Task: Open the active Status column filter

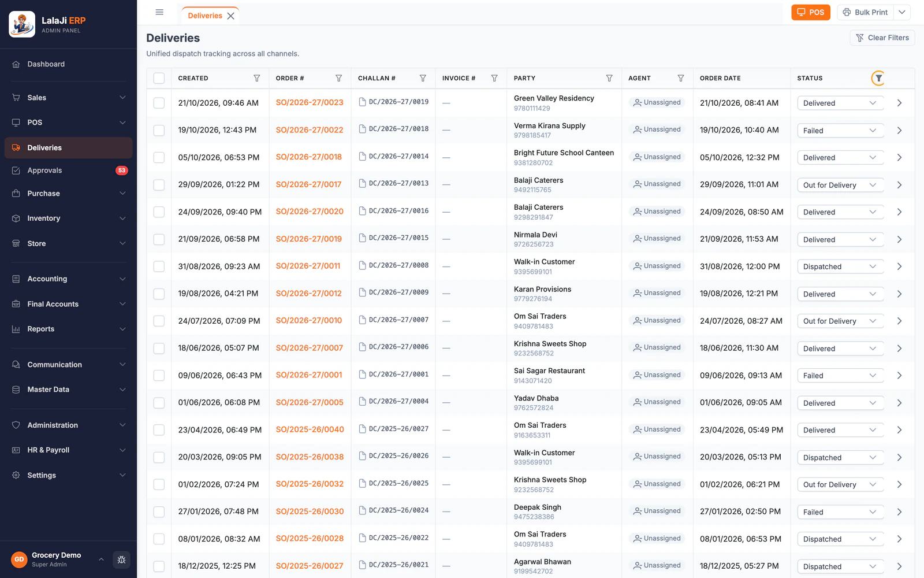Action: point(878,78)
